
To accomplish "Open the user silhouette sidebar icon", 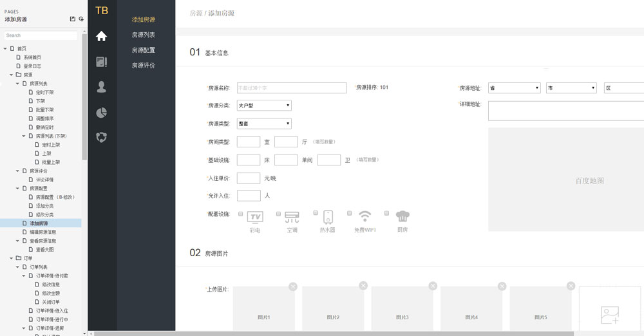I will pyautogui.click(x=102, y=87).
